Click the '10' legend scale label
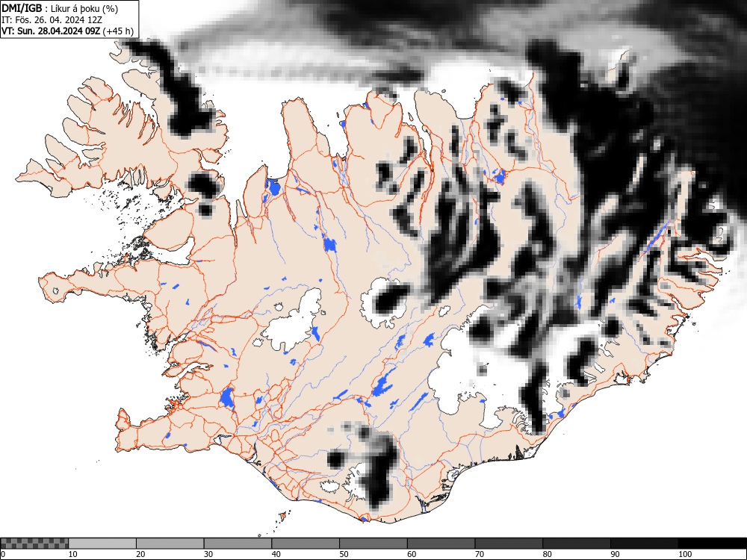This screenshot has width=747, height=560. coord(73,554)
